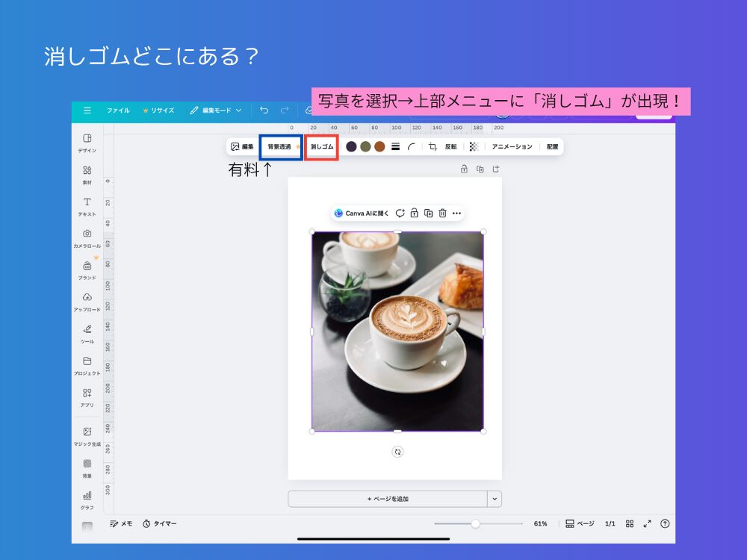This screenshot has width=747, height=560.
Task: Select マジック生成 in the left sidebar
Action: (x=86, y=433)
